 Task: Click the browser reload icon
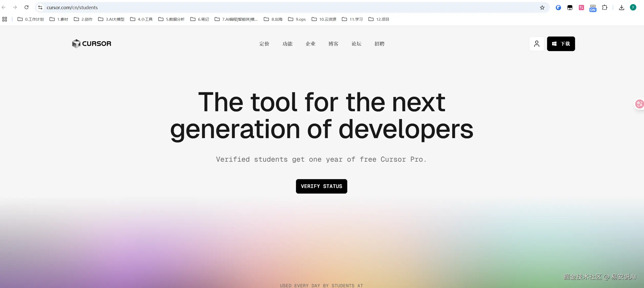tap(26, 7)
